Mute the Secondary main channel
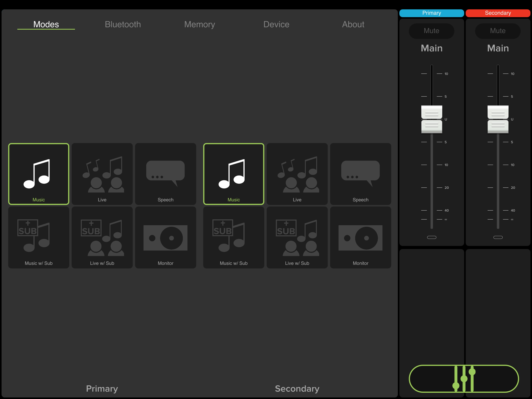 pyautogui.click(x=498, y=31)
